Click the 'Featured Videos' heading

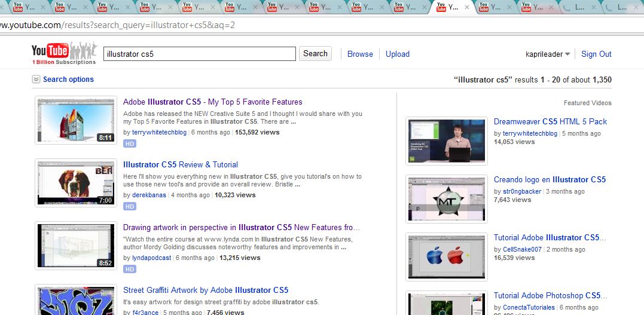pos(587,103)
